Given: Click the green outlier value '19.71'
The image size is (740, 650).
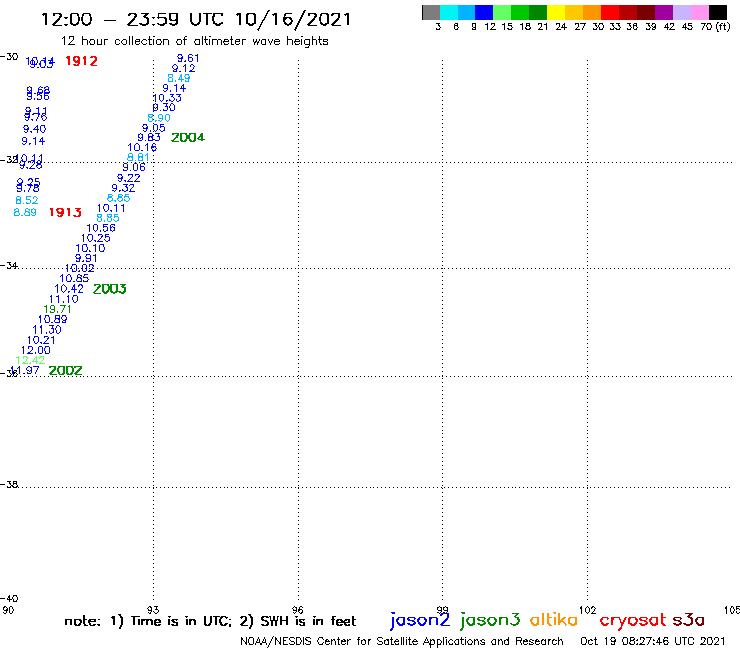Looking at the screenshot, I should [57, 309].
